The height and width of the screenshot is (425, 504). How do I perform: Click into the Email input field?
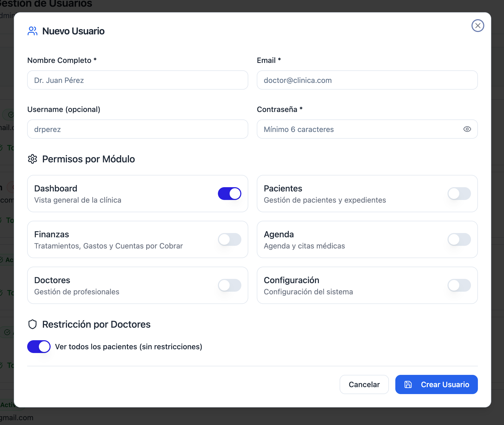367,80
